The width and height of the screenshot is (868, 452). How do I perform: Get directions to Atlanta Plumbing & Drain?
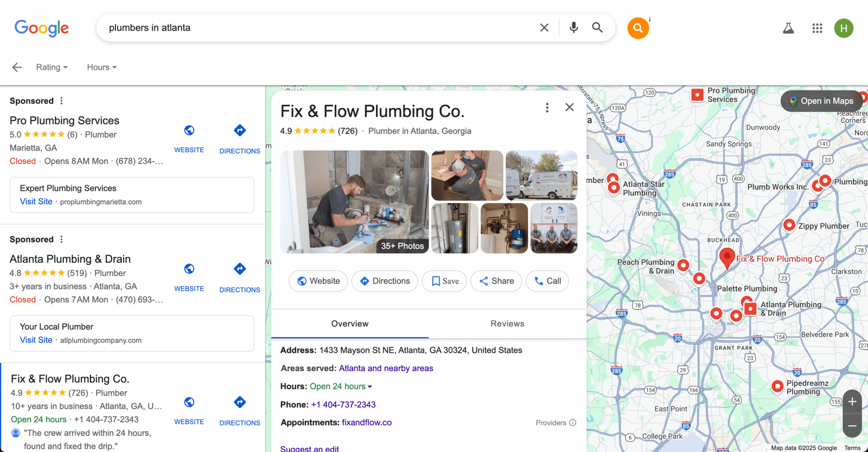[240, 269]
